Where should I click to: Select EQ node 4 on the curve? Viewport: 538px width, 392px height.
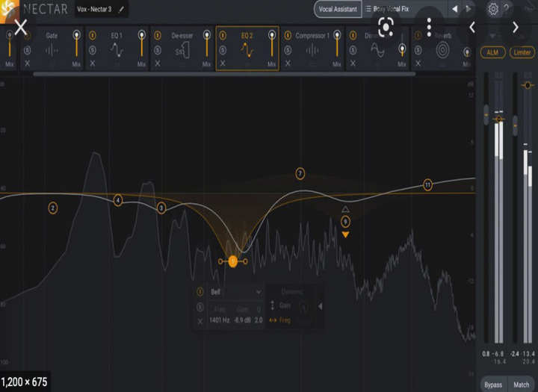(118, 200)
